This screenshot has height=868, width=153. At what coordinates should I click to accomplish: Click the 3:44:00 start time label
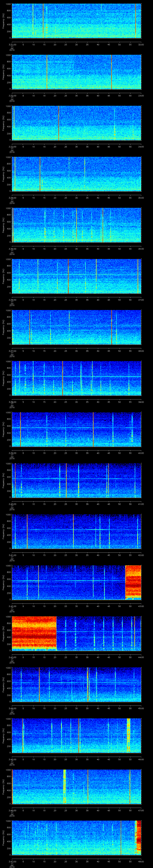pos(12,708)
